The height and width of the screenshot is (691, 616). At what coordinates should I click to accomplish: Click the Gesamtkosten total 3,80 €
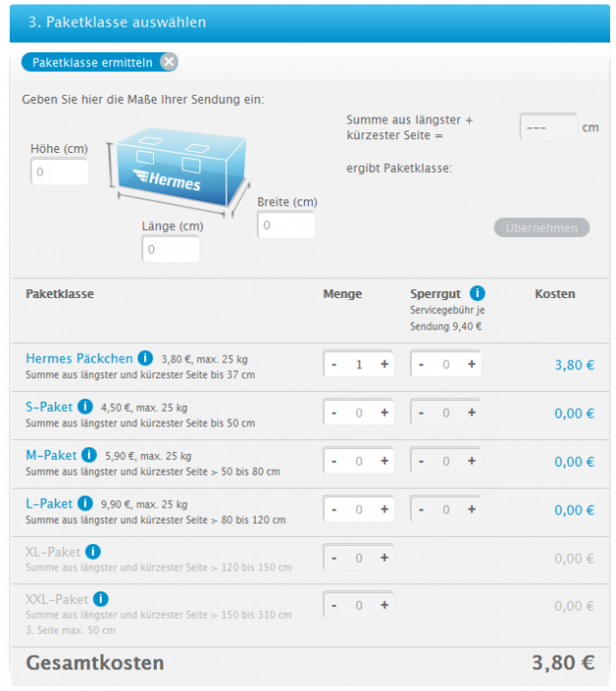pos(563,662)
